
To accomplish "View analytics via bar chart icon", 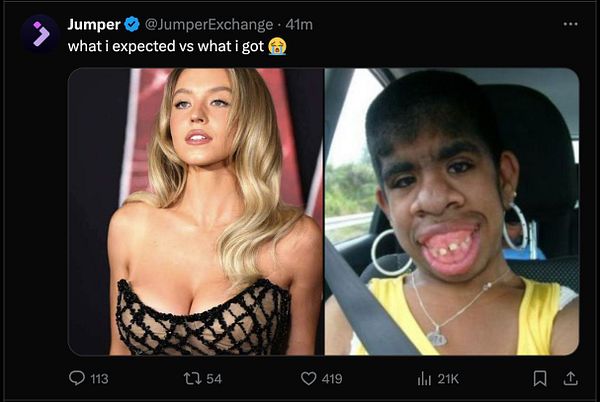I will coord(424,378).
